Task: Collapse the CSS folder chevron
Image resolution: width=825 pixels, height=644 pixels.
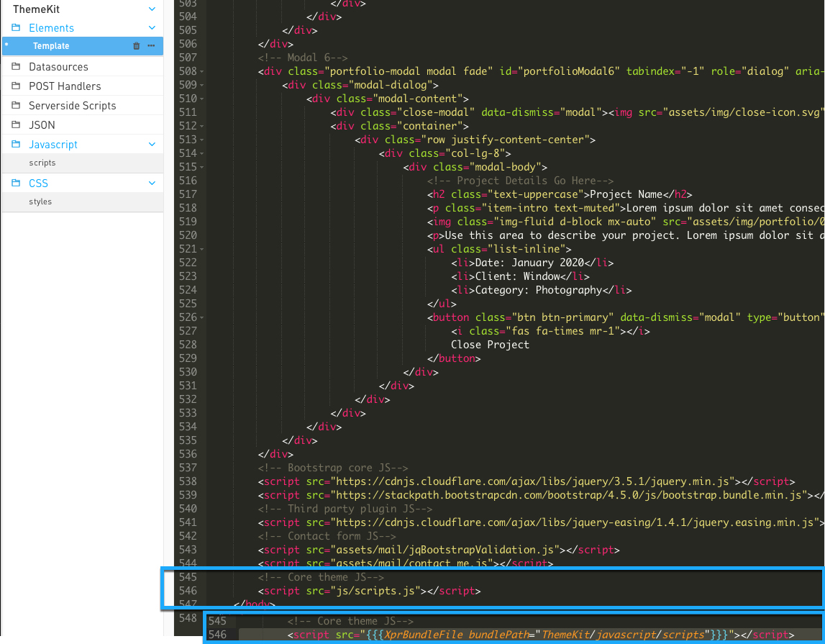Action: pos(152,183)
